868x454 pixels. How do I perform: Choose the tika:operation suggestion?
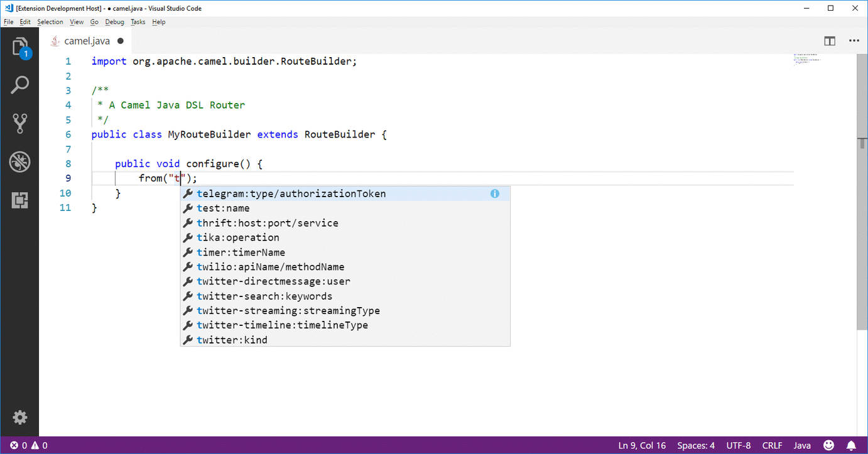[x=345, y=237]
